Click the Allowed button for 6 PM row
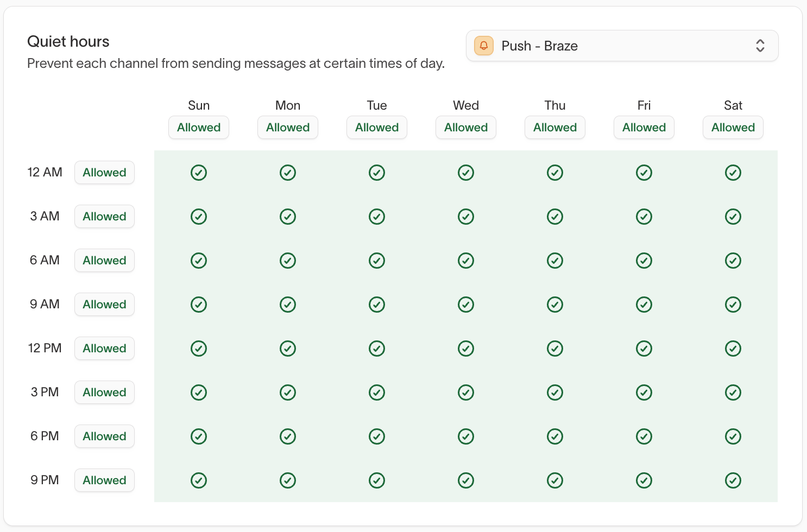 pyautogui.click(x=104, y=436)
